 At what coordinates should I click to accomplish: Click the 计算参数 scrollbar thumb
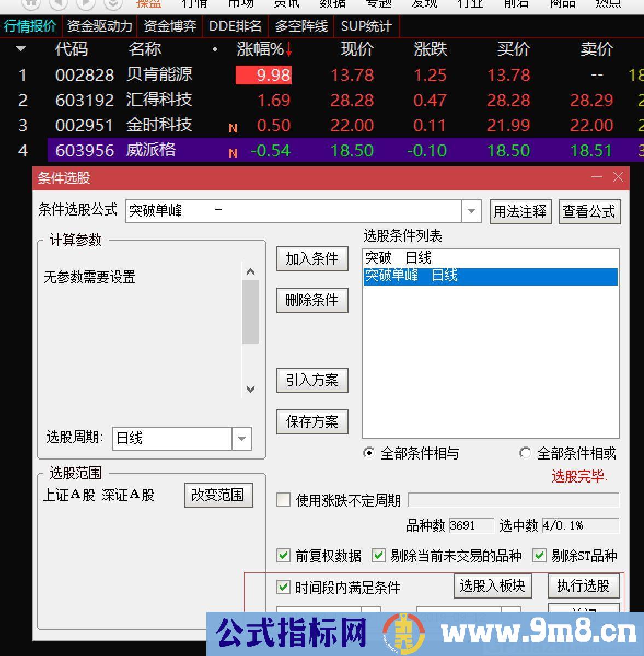[251, 312]
